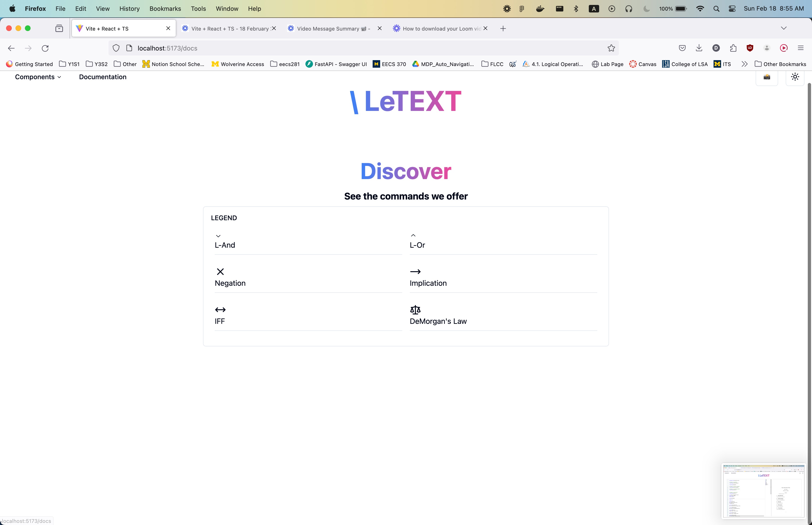Click the L-Or caret icon
Image resolution: width=812 pixels, height=525 pixels.
pyautogui.click(x=413, y=235)
